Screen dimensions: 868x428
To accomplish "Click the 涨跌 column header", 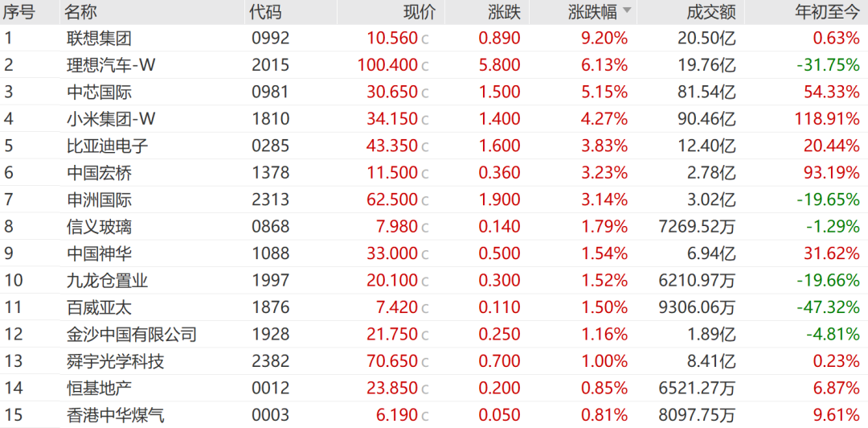I will pyautogui.click(x=504, y=11).
